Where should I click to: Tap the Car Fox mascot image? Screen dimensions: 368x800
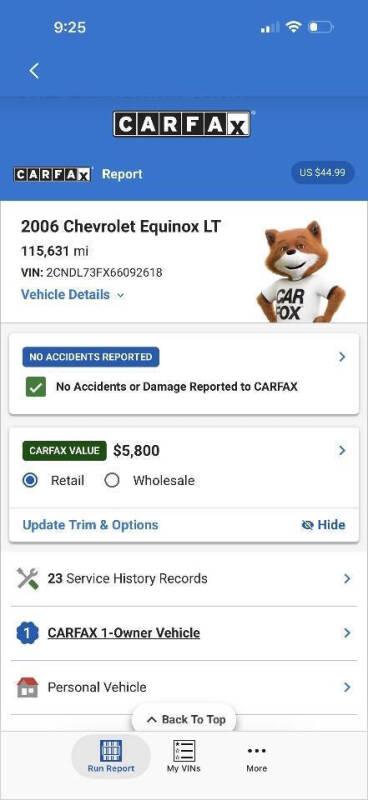[x=301, y=271]
